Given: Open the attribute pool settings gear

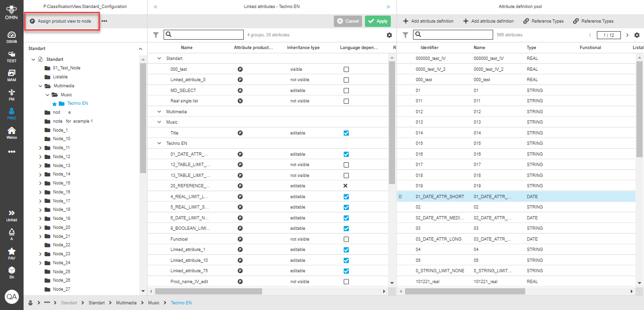Looking at the screenshot, I should 637,34.
